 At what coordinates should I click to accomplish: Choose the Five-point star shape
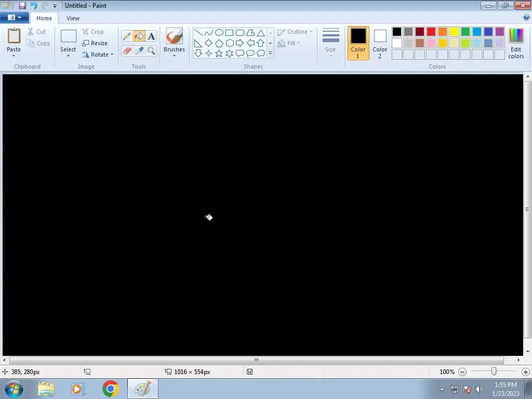point(219,54)
